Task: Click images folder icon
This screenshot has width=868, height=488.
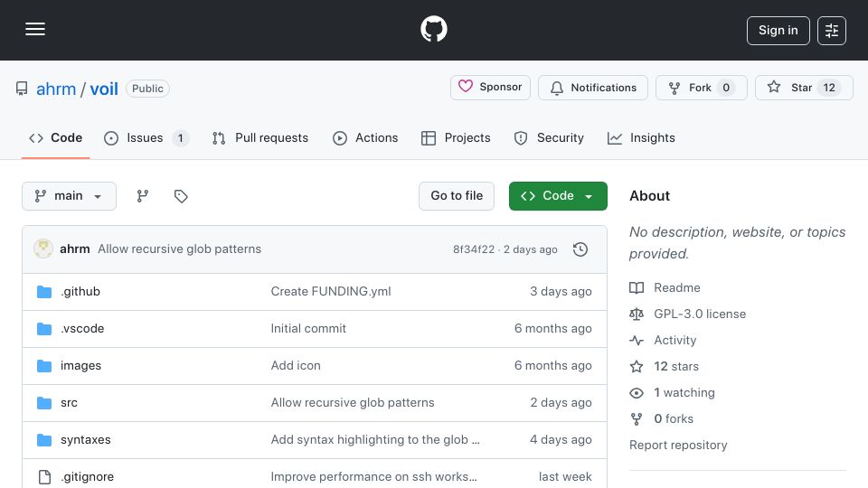Action: pos(44,366)
